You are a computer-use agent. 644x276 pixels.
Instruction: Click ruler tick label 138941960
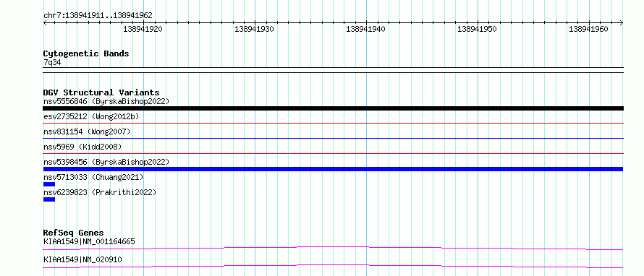(x=588, y=29)
